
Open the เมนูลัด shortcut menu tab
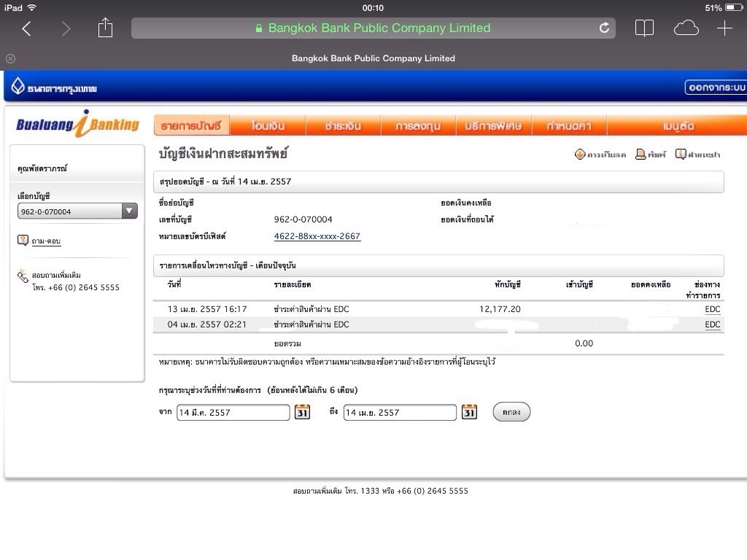(678, 125)
